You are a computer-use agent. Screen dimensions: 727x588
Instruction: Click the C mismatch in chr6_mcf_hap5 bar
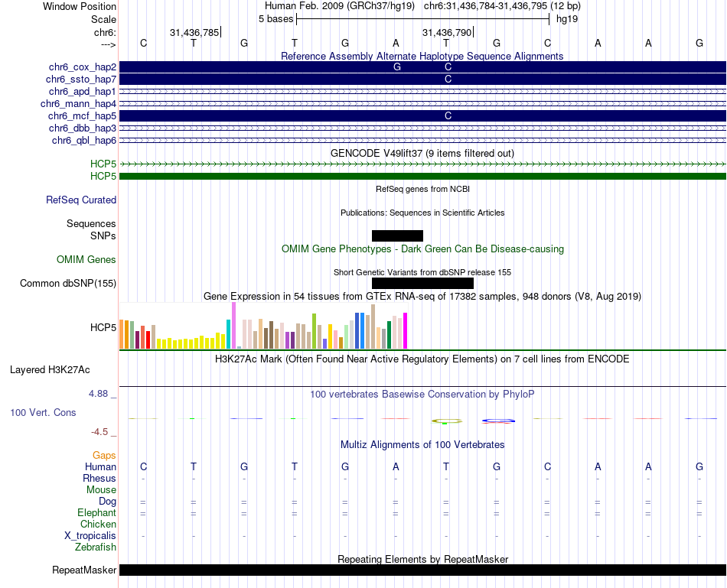448,115
